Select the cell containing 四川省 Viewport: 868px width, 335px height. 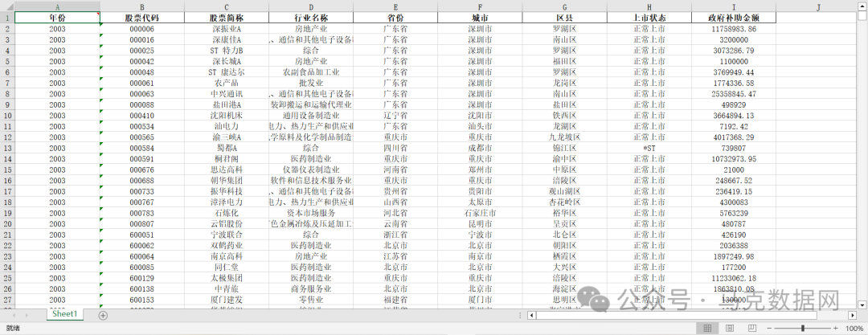coord(395,148)
